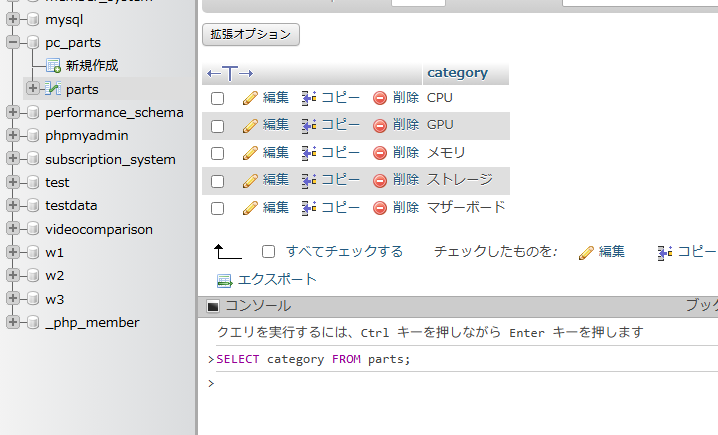Image resolution: width=718 pixels, height=435 pixels.
Task: Open the videocomparison database
Action: [98, 229]
